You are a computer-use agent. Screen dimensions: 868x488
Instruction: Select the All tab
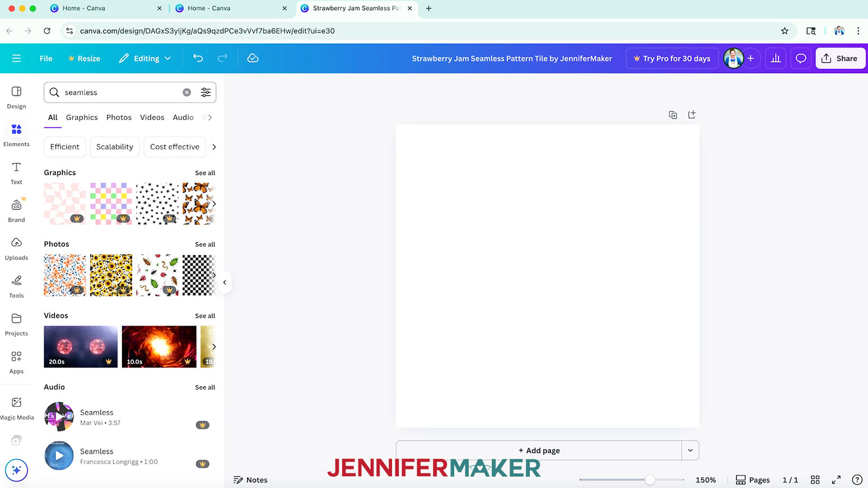pyautogui.click(x=53, y=118)
